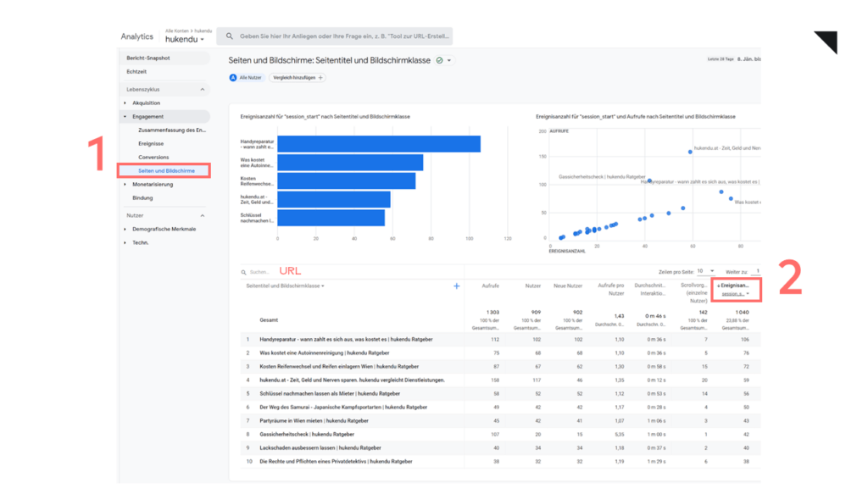868x488 pixels.
Task: Click the 'Alle Konten > hukendu' breadcrumb
Action: pos(188,31)
